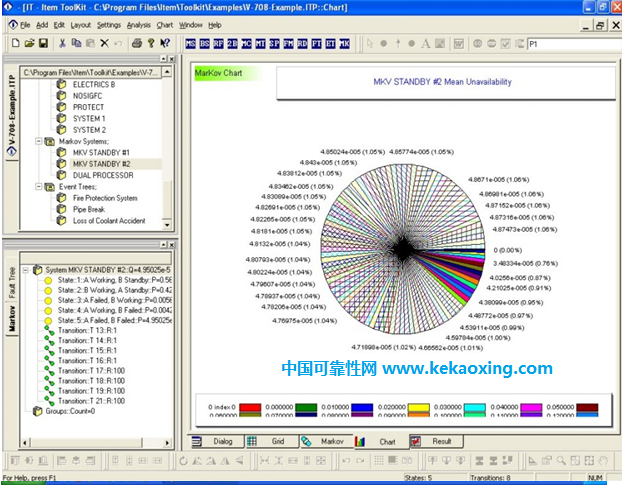622x489 pixels.
Task: Click the Print icon in toolbar
Action: [x=136, y=43]
